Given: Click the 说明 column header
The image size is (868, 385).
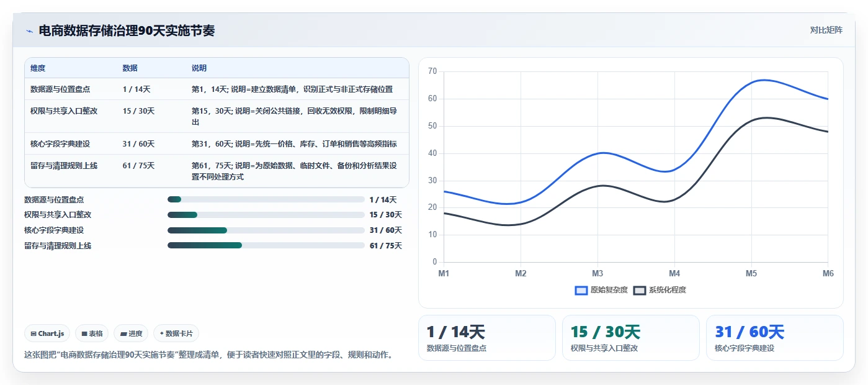Looking at the screenshot, I should point(199,68).
